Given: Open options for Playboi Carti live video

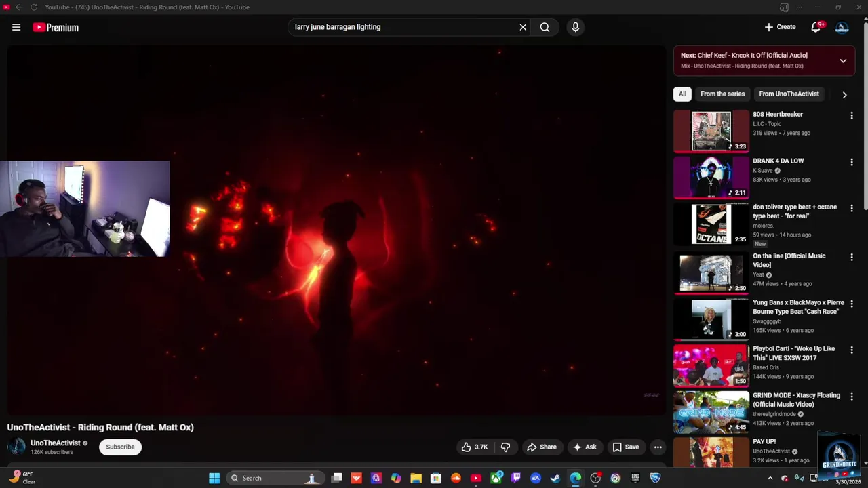Looking at the screenshot, I should pos(852,350).
